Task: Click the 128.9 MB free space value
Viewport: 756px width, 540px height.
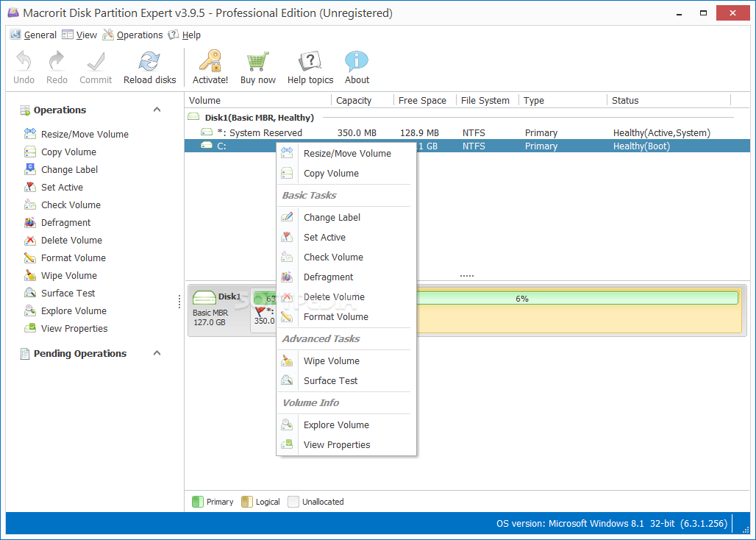Action: point(419,132)
